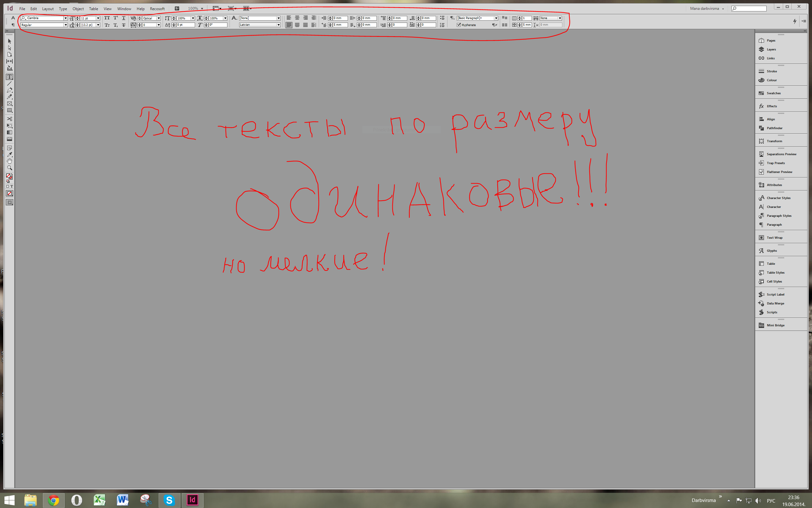812x508 pixels.
Task: Open Skype from the taskbar
Action: coord(169,500)
